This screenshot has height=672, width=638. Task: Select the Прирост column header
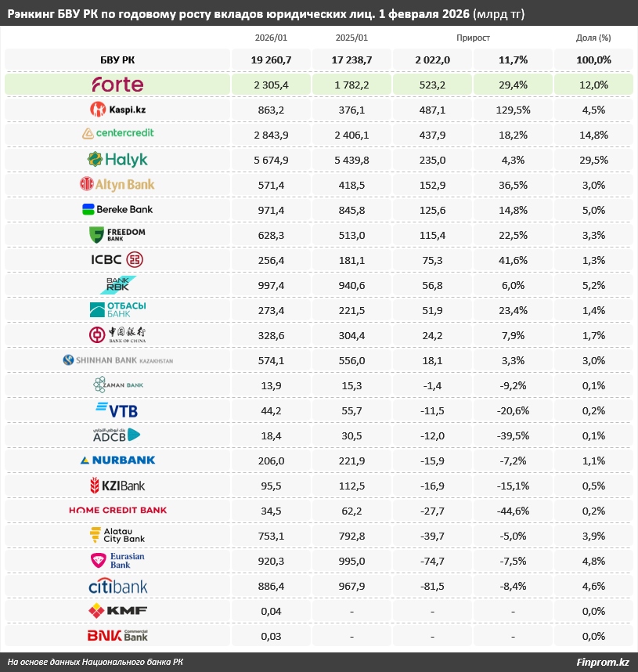(x=473, y=38)
